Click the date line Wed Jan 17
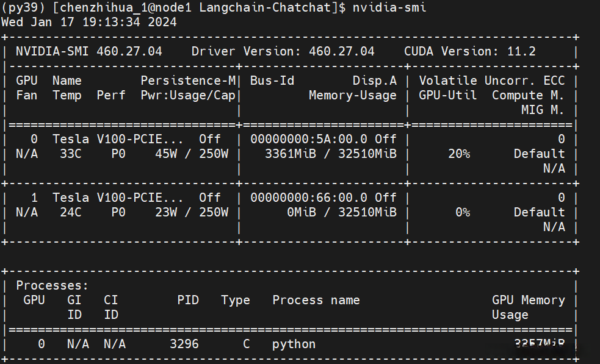600x364 pixels. [89, 22]
